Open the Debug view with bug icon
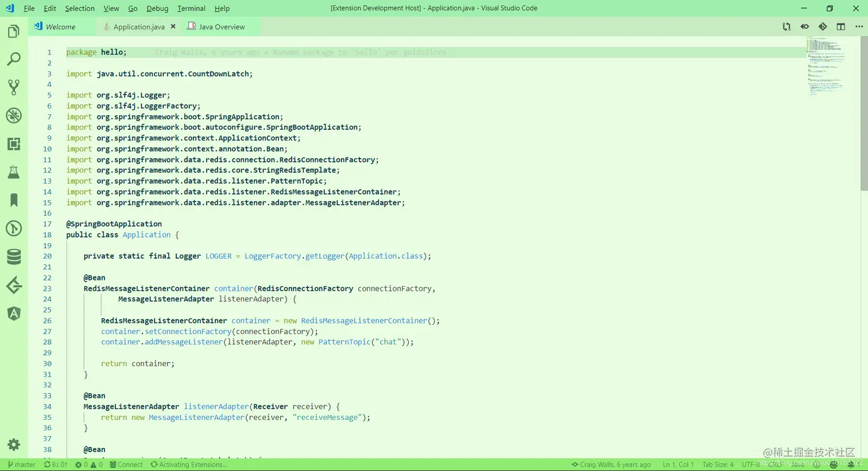The width and height of the screenshot is (868, 471). coord(14,115)
